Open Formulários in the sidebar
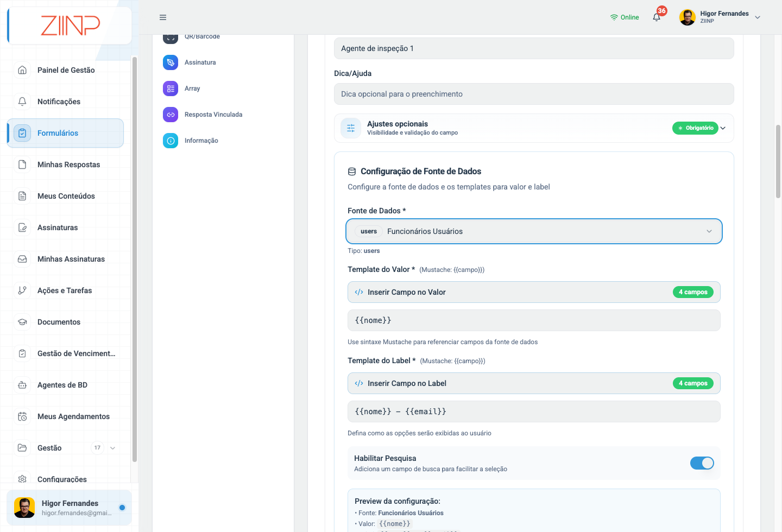The image size is (782, 532). 65,133
